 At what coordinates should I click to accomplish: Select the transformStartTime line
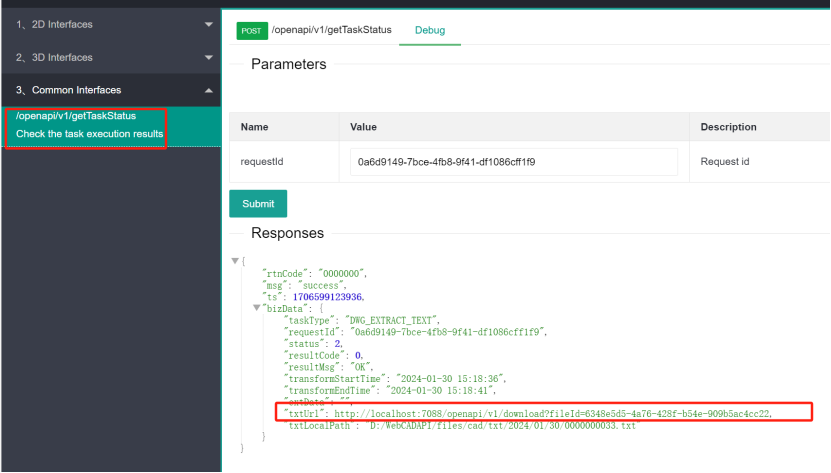pos(396,379)
